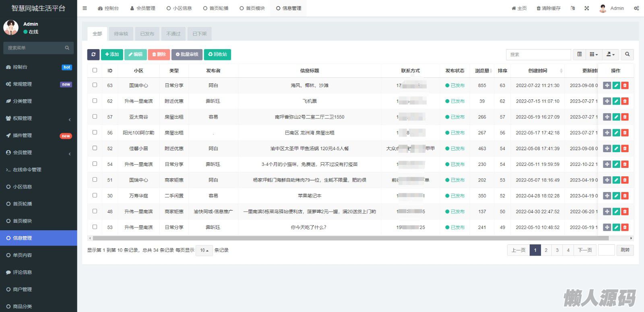Toggle the table view switch icon
Screen dimensions: 644x312
[x=579, y=54]
